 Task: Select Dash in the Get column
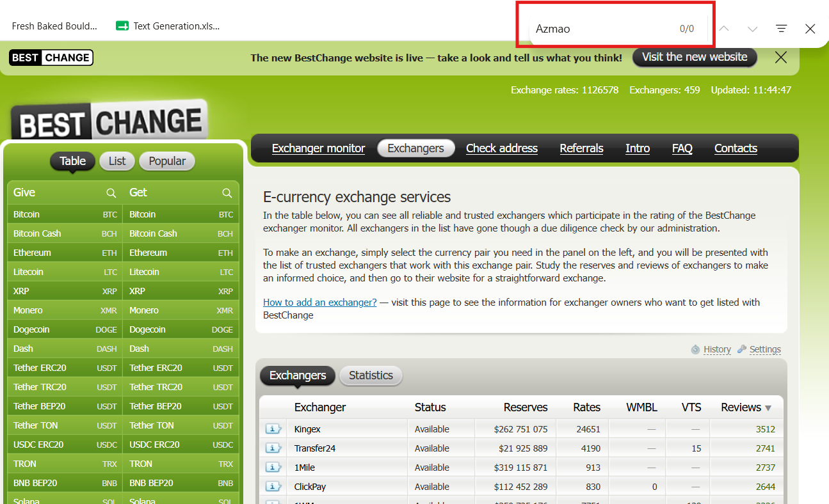(x=181, y=349)
